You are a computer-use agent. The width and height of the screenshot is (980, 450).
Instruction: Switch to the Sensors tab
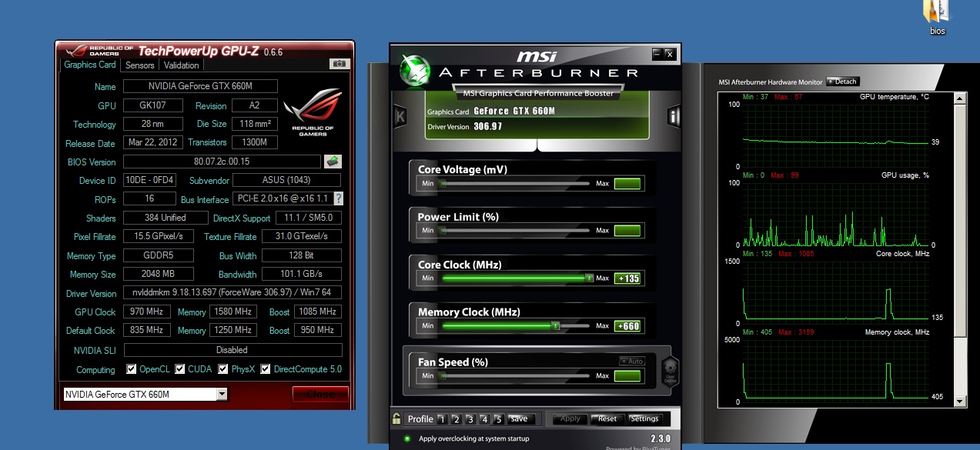coord(140,65)
